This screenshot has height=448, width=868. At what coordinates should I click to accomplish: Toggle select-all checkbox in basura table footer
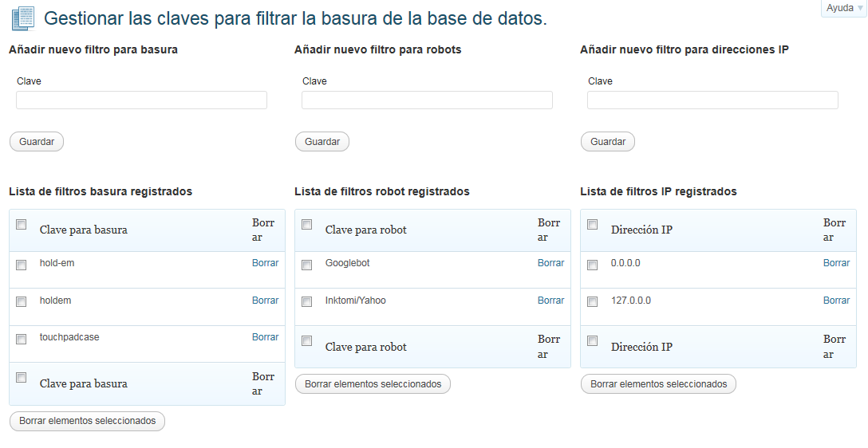(21, 378)
